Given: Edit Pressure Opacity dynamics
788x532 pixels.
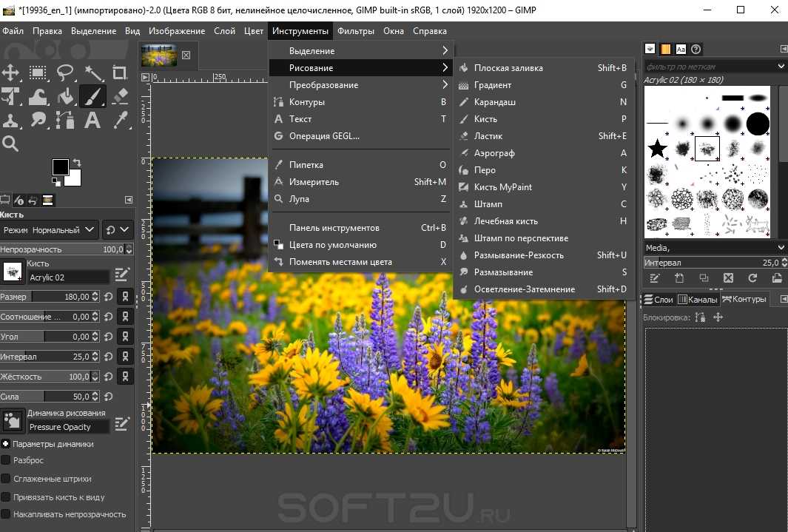Looking at the screenshot, I should coord(122,424).
